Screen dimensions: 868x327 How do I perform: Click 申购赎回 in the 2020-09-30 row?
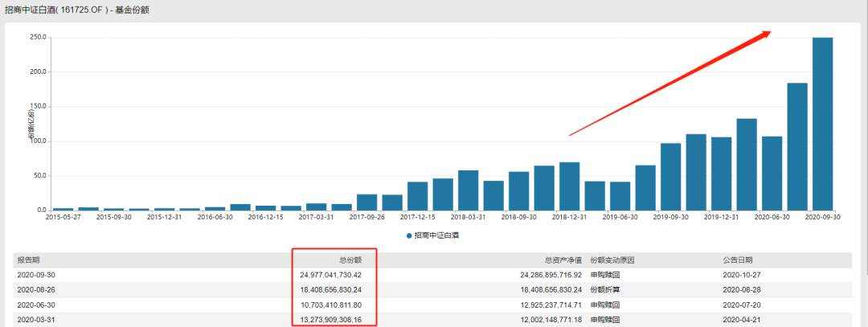(605, 275)
